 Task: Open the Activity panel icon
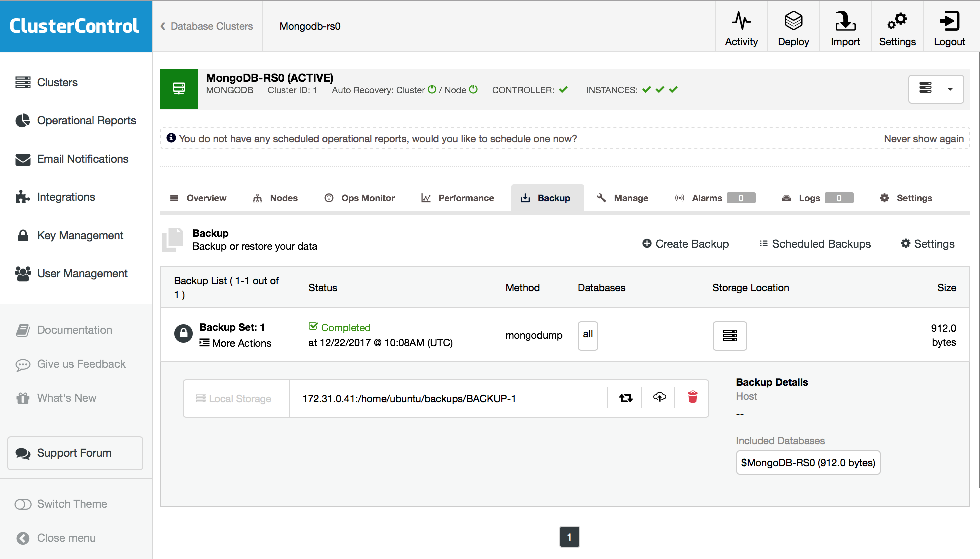pos(741,21)
